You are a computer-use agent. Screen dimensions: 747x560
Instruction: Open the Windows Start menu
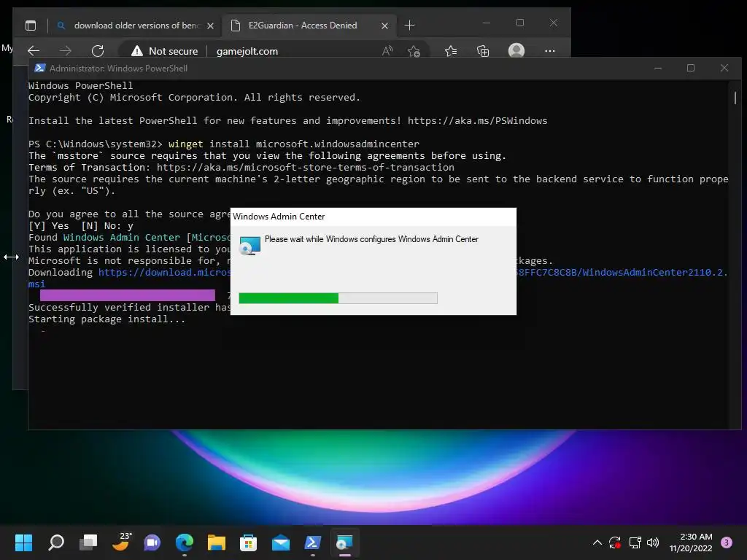tap(23, 542)
